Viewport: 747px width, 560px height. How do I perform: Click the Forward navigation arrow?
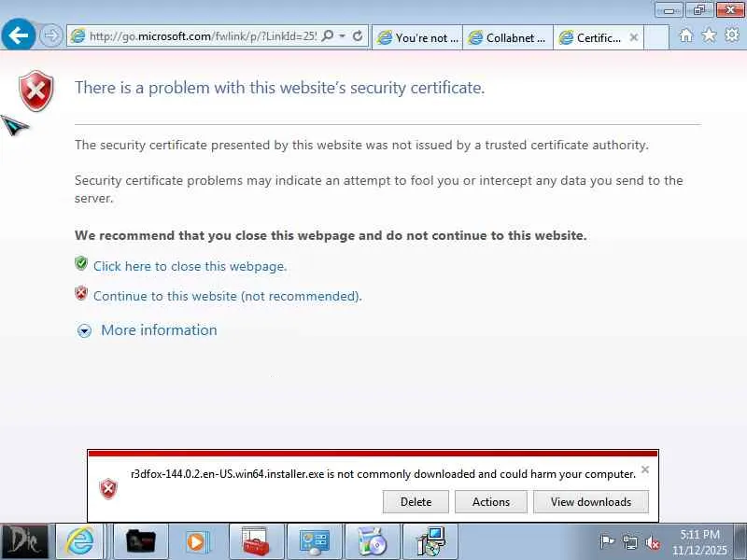[x=50, y=35]
